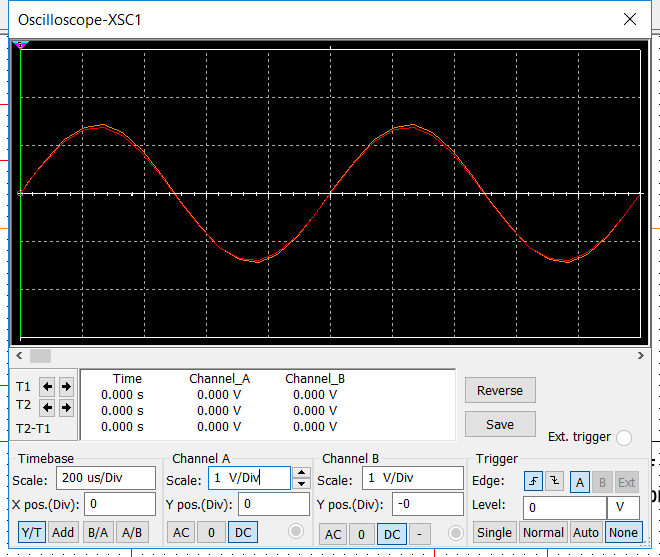Move cursor T1 right with arrow
The width and height of the screenshot is (660, 557).
point(66,386)
